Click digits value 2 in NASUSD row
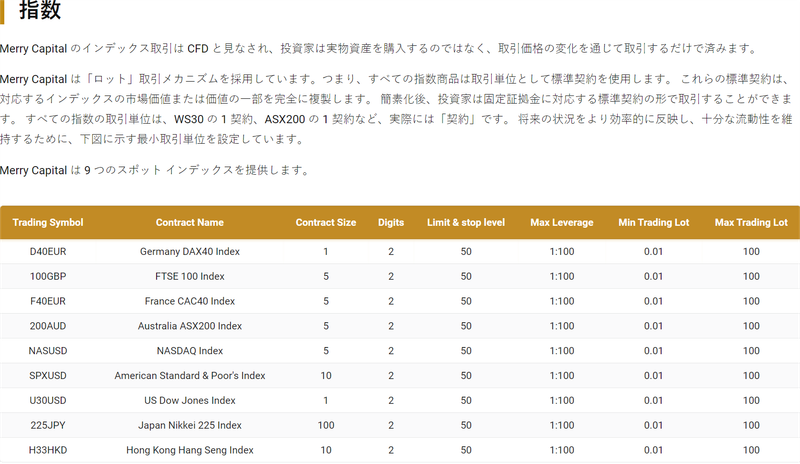800x464 pixels. [391, 351]
